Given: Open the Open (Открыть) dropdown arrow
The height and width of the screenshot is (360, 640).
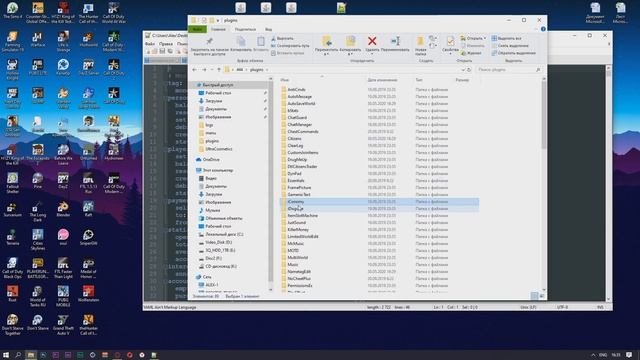Looking at the screenshot, I should point(484,38).
